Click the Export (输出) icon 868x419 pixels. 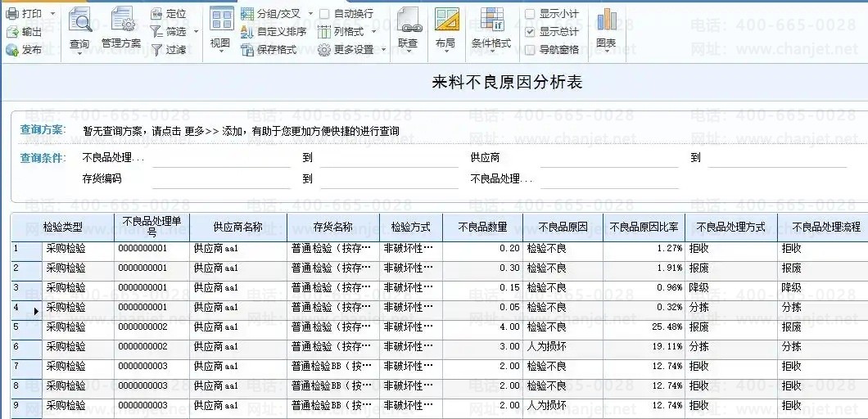point(12,32)
